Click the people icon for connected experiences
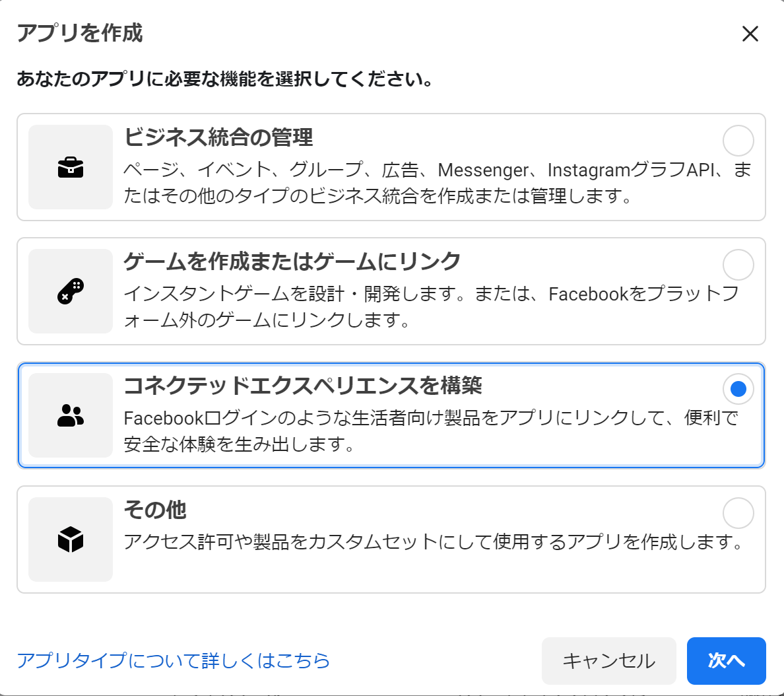784x696 pixels. (x=71, y=415)
